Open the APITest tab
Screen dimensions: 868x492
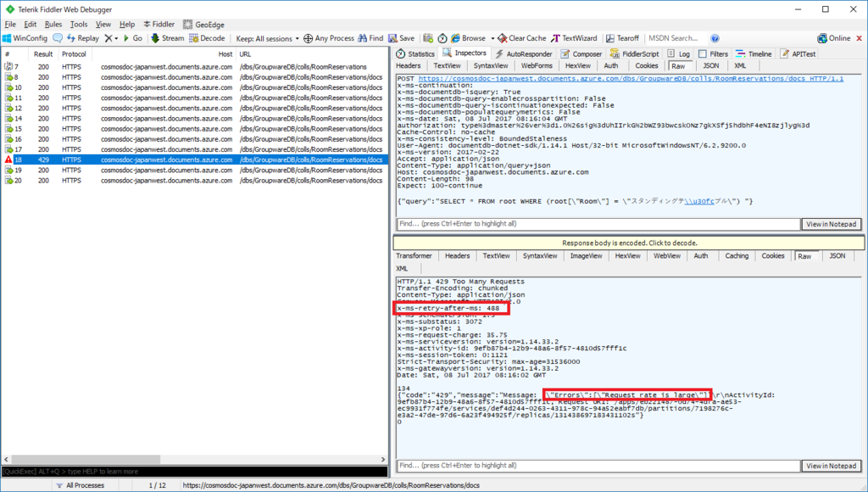click(x=798, y=53)
